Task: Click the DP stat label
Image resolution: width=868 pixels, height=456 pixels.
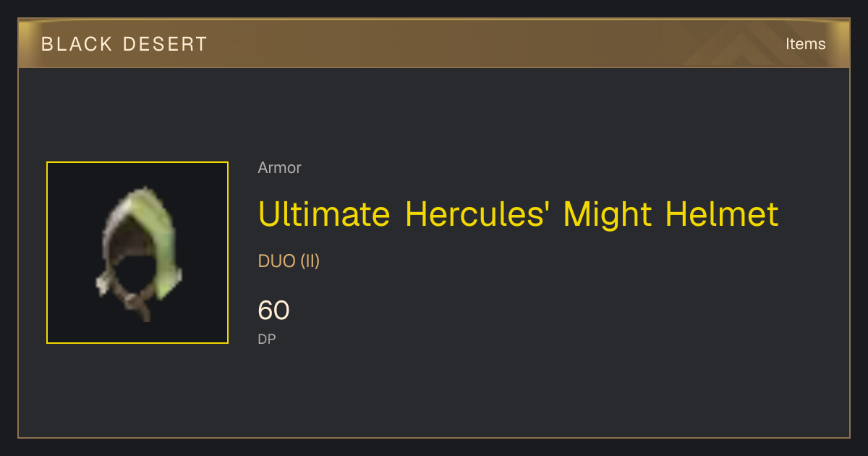Action: tap(267, 339)
